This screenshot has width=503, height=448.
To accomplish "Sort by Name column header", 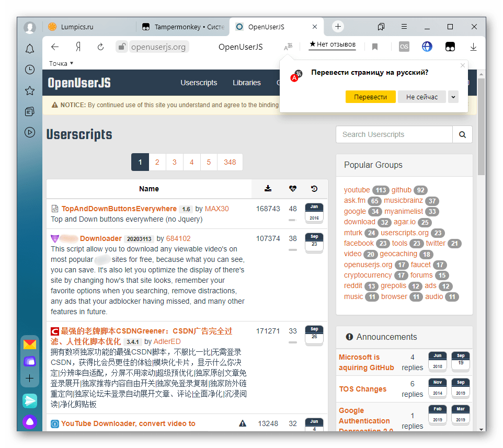I will pos(149,189).
